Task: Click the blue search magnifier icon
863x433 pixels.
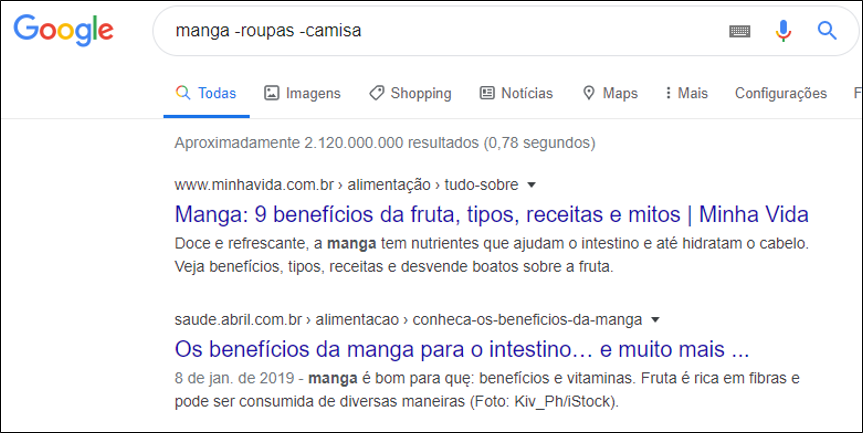Action: click(826, 31)
